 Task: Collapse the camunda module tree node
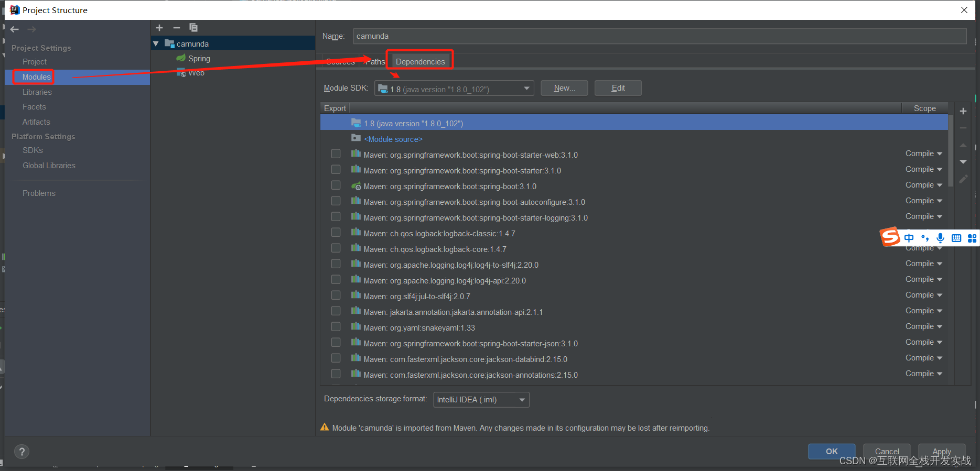click(156, 43)
